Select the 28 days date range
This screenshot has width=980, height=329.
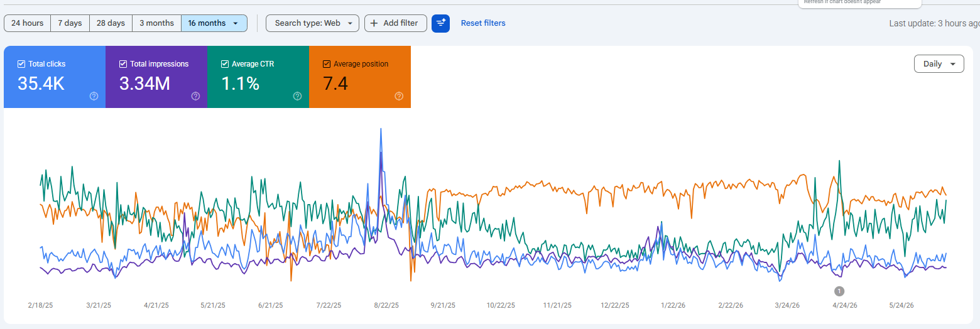click(111, 23)
